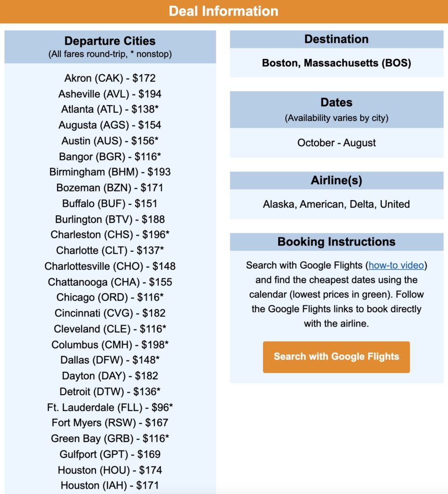Click the Destination section heading
Screen dimensions: 448x494
pyautogui.click(x=336, y=39)
